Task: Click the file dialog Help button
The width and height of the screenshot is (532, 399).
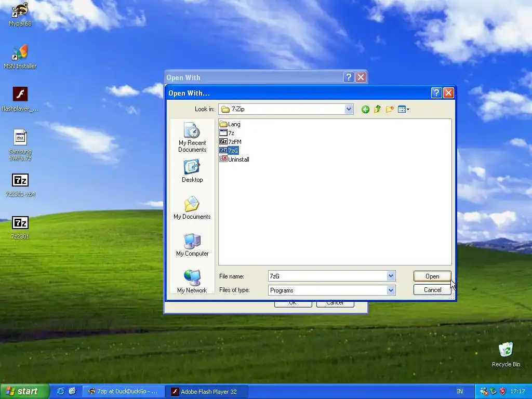Action: click(x=436, y=92)
